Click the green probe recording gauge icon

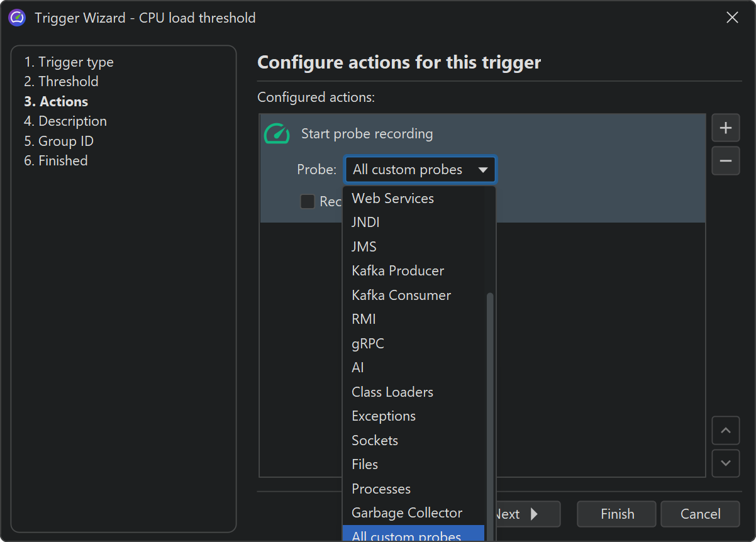tap(277, 134)
